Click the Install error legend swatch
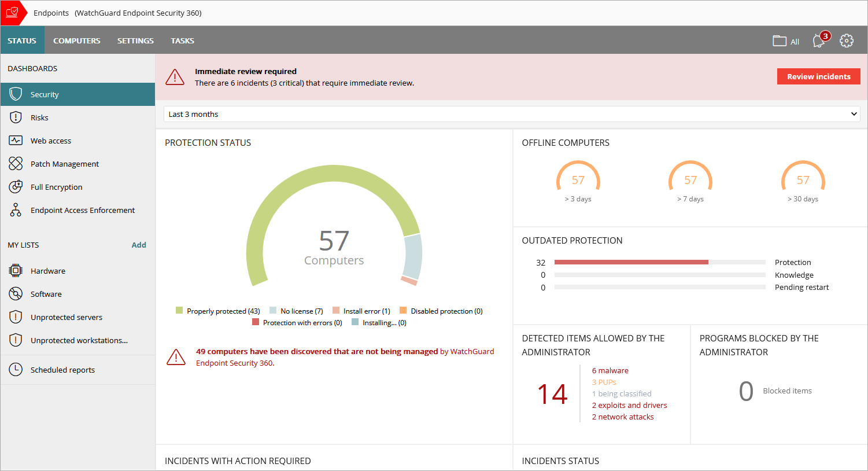 336,311
